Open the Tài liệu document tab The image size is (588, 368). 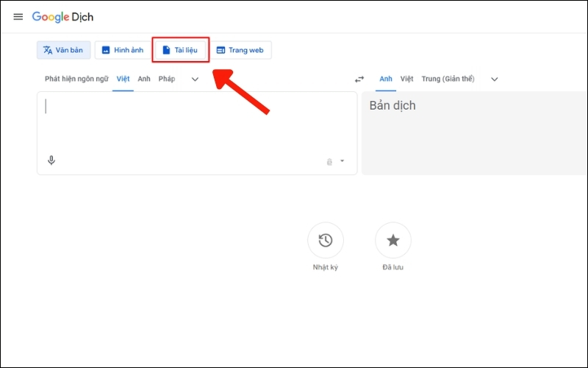point(180,50)
